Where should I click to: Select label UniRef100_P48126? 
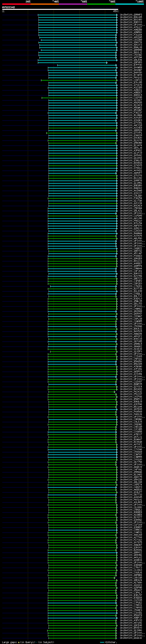131,414
